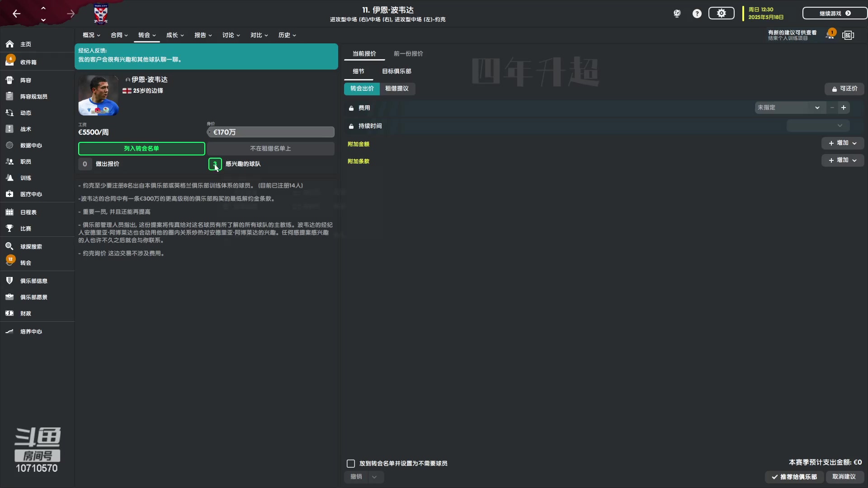This screenshot has height=488, width=868.
Task: Expand the 转会 menu in top navigation
Action: (146, 35)
